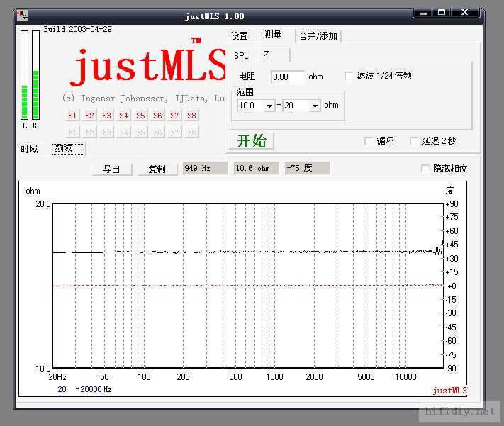The width and height of the screenshot is (504, 426).
Task: Activate the S5 memory slot button
Action: coord(140,116)
